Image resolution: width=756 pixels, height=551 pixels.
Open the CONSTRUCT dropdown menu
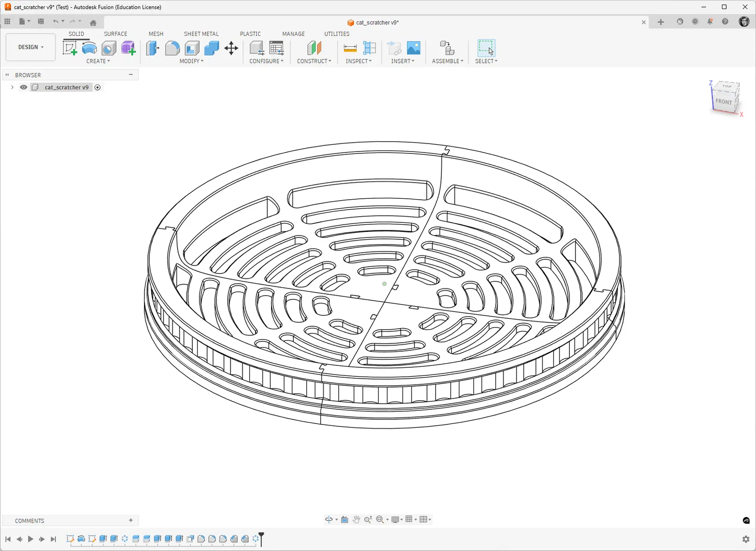point(314,61)
